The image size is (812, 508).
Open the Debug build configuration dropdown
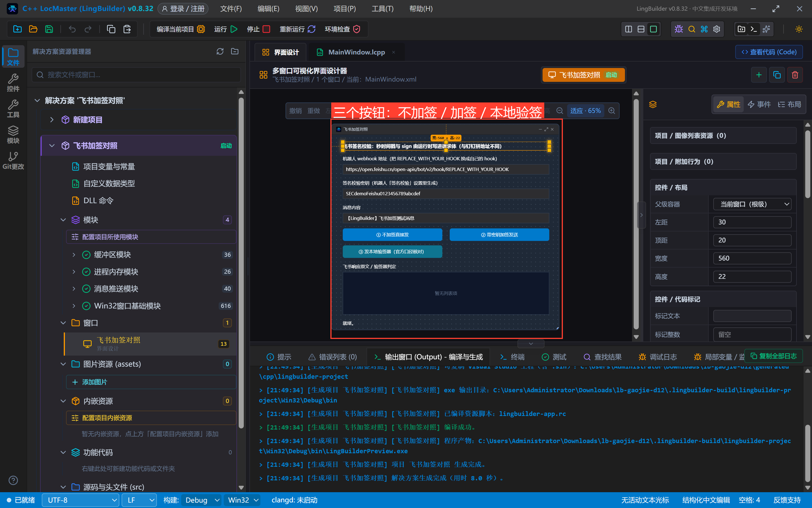click(x=201, y=500)
